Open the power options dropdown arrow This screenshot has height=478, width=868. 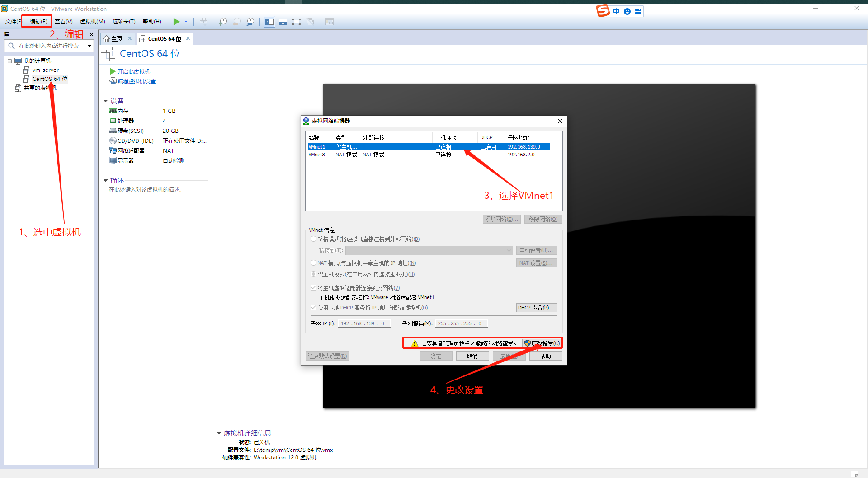[186, 22]
